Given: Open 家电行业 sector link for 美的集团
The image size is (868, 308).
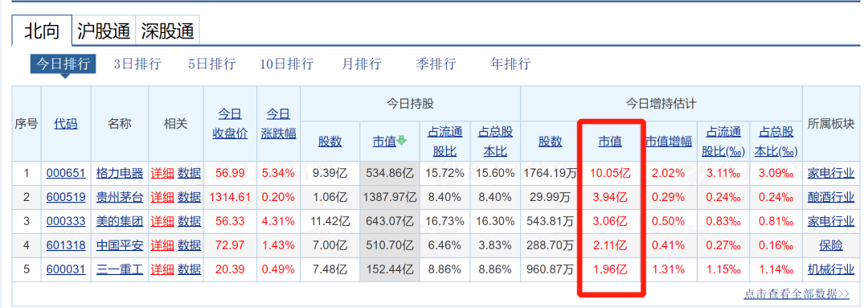Looking at the screenshot, I should click(831, 222).
